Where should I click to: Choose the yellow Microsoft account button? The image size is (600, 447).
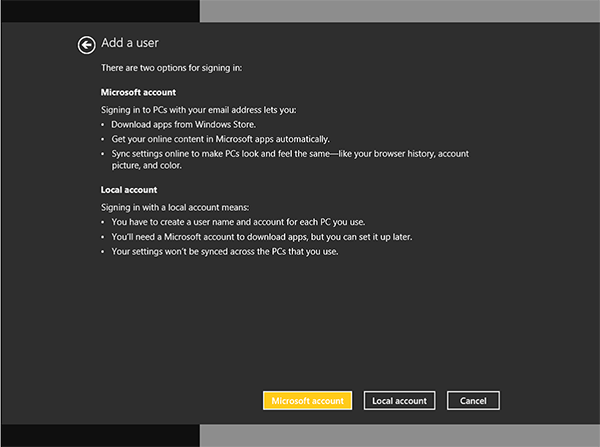click(x=307, y=400)
